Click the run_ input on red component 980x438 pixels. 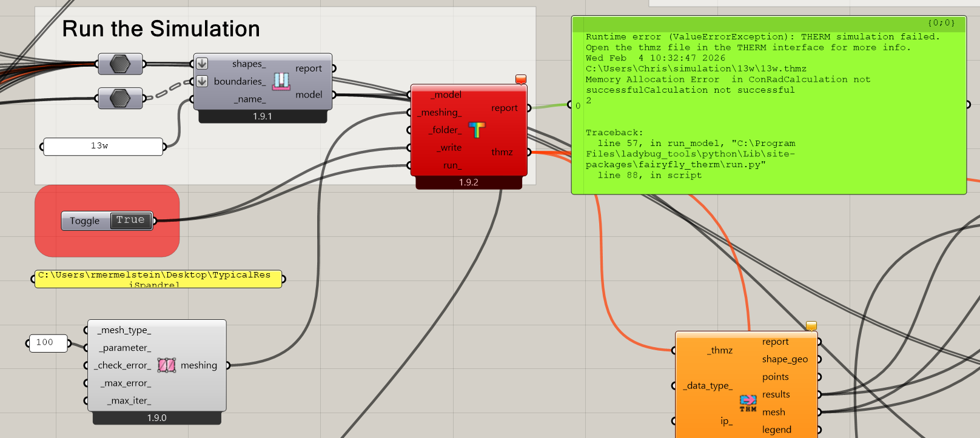[x=451, y=165]
